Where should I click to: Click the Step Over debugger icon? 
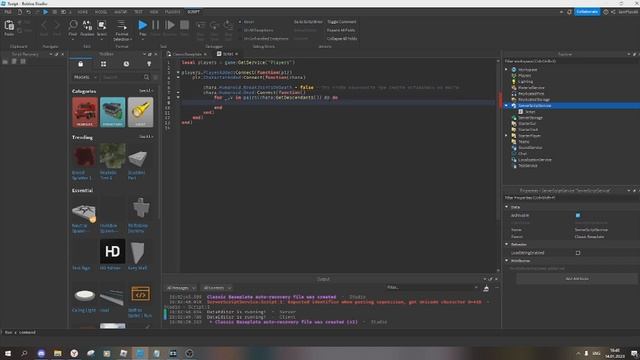pos(214,25)
